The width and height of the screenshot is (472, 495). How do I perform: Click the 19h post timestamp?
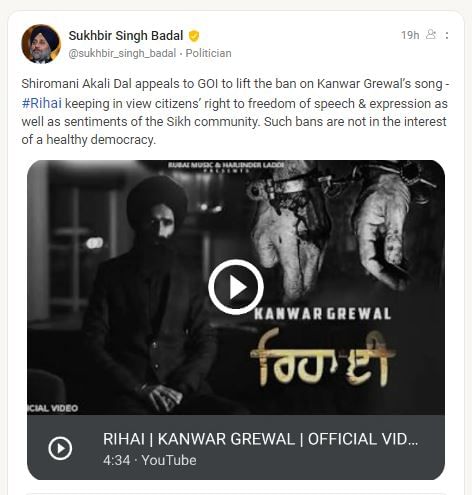point(410,35)
